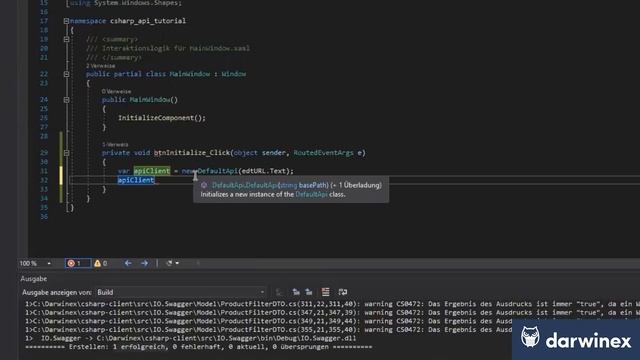The image size is (640, 360).
Task: Click InitializeComponent(); in the constructor
Action: pos(162,118)
